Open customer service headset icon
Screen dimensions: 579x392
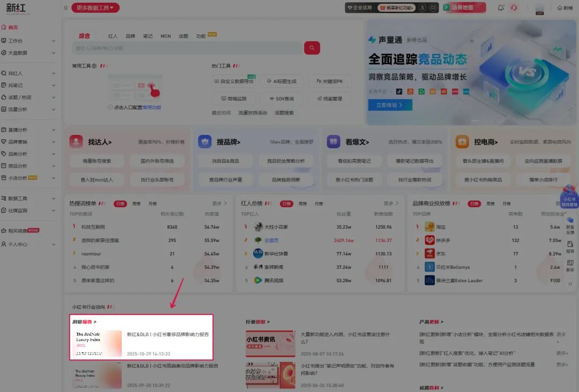coord(514,7)
